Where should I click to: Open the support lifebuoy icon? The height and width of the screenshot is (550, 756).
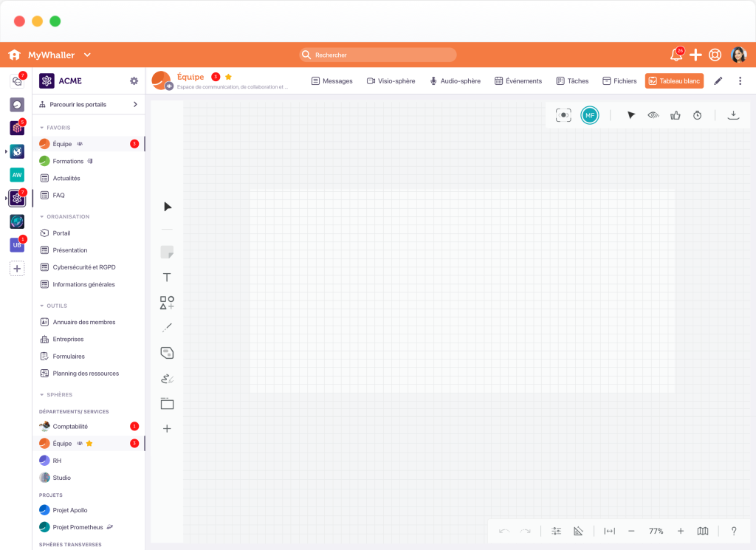click(x=715, y=55)
